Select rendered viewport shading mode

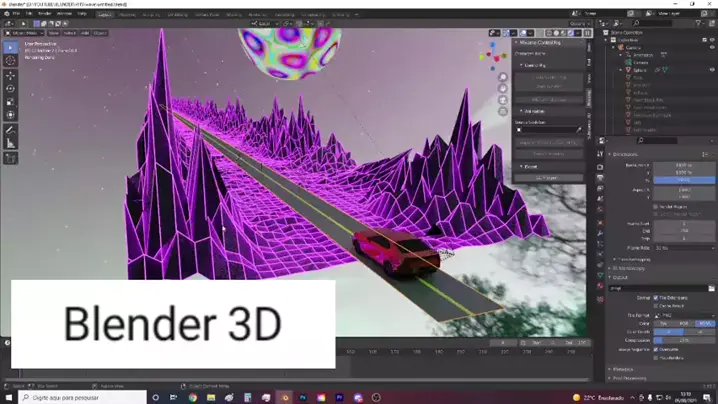[x=571, y=33]
